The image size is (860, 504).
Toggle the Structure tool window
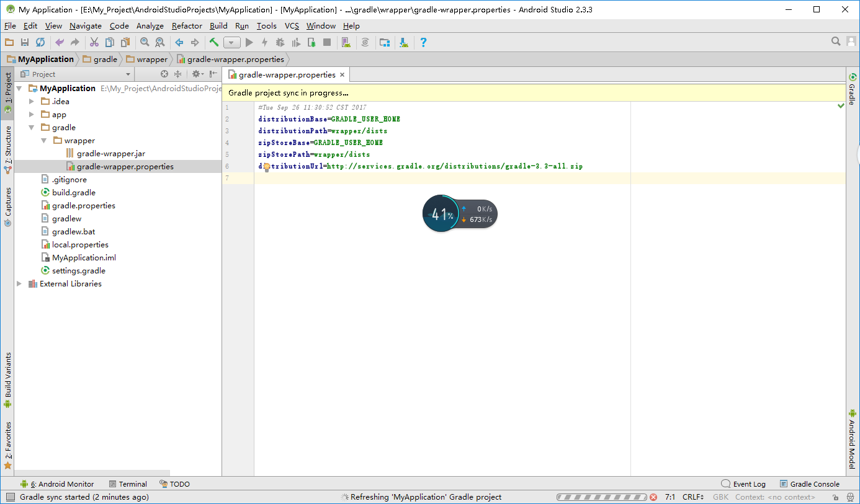coord(7,149)
